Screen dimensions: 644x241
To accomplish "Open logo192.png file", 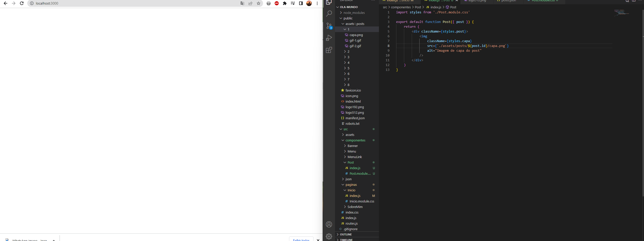I will click(357, 107).
